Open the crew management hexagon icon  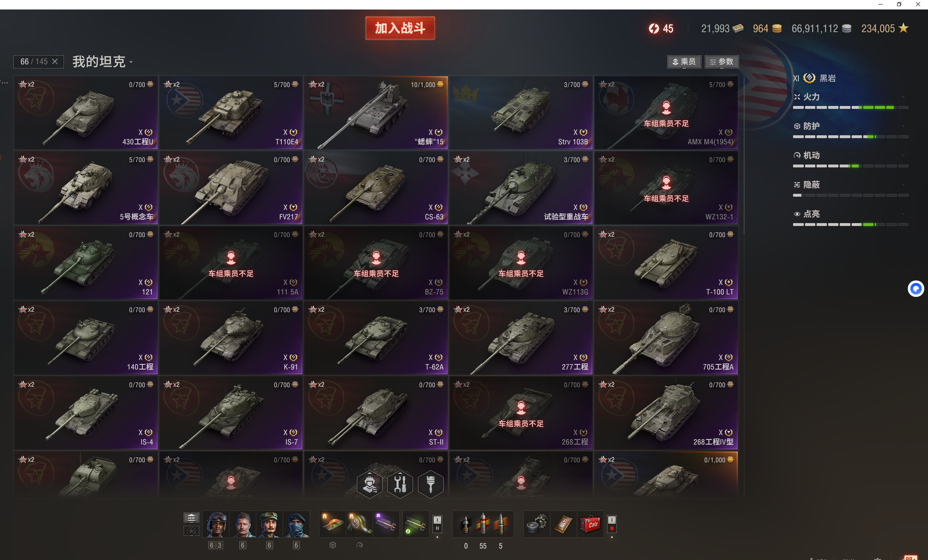[370, 485]
